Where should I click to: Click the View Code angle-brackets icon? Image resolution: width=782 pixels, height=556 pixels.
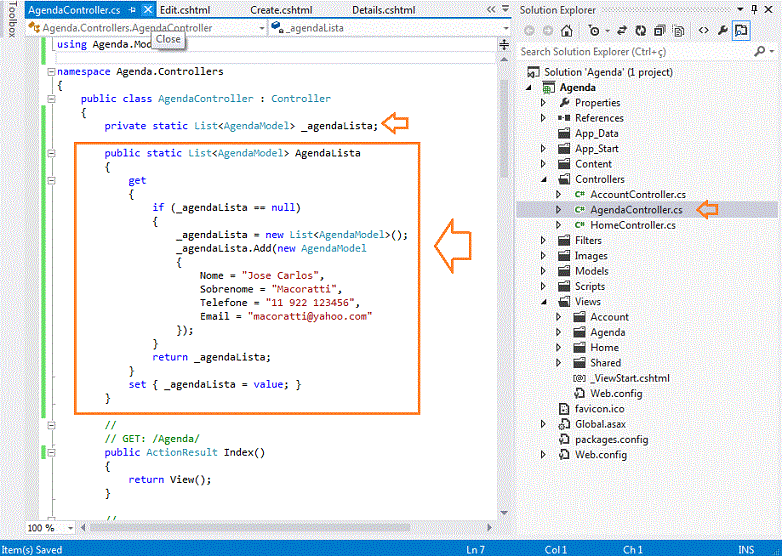(704, 30)
